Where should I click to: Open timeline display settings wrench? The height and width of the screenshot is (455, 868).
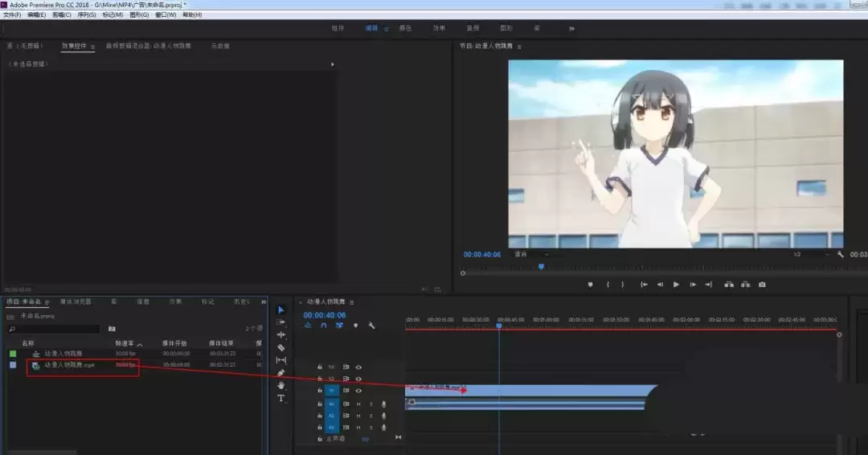point(371,326)
